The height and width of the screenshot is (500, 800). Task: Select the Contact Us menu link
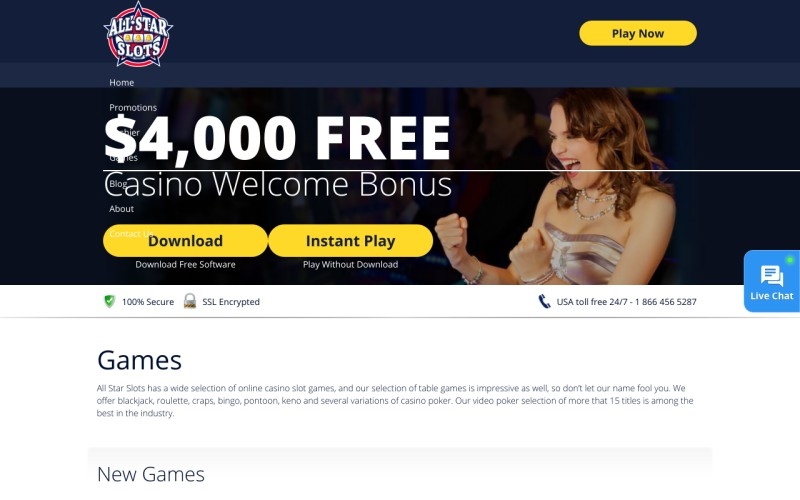[x=131, y=234]
